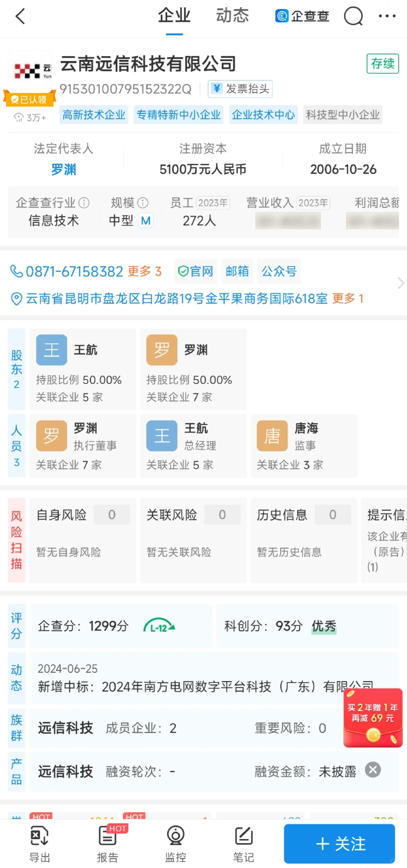Image resolution: width=407 pixels, height=868 pixels.
Task: Open the 自身风险 card
Action: point(83,540)
